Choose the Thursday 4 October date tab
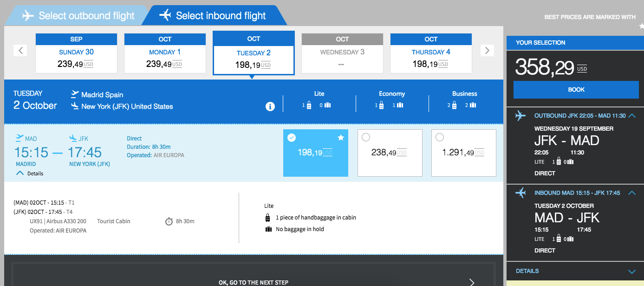 pyautogui.click(x=431, y=53)
